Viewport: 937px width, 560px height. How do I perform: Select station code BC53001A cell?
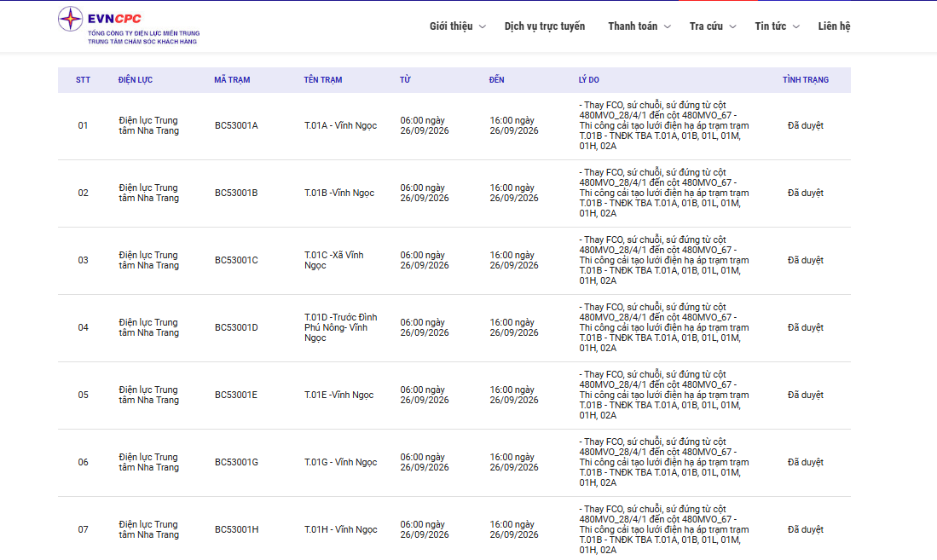pyautogui.click(x=236, y=125)
